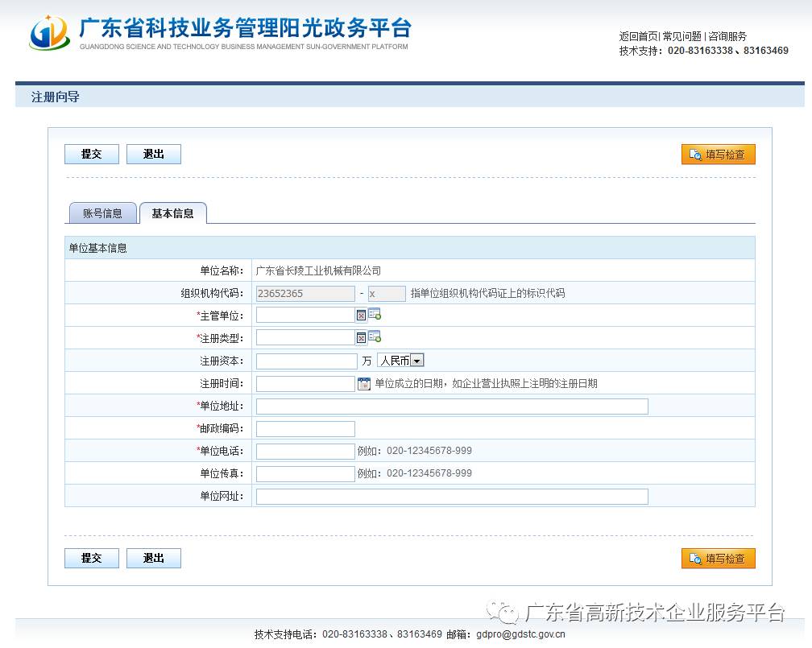
Task: Click the bottom 填写检查 button
Action: pos(718,559)
